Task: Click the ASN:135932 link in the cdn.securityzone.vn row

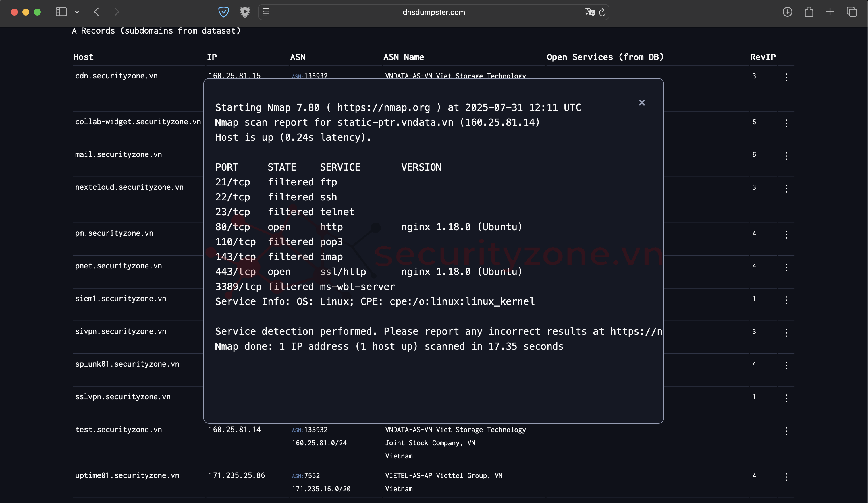Action: tap(310, 76)
